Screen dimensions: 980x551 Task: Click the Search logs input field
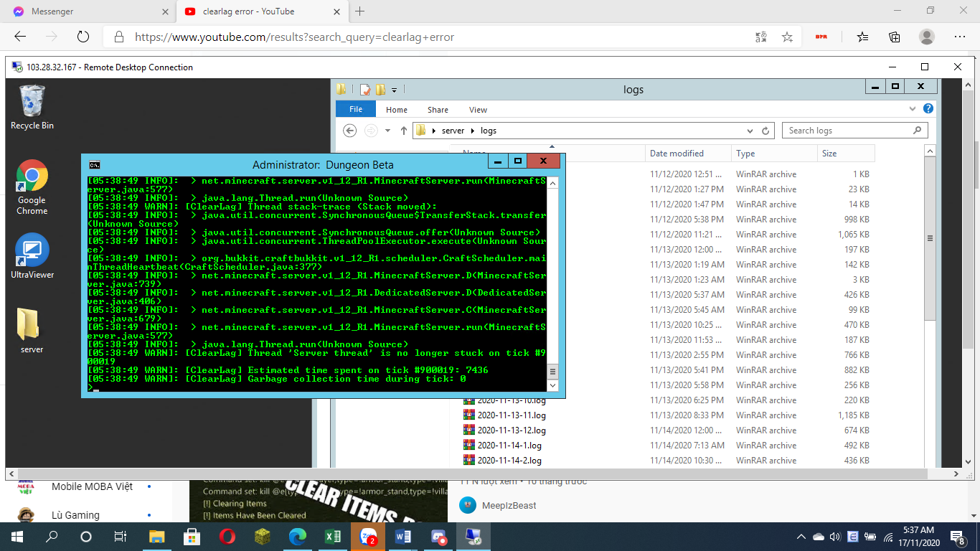click(x=854, y=131)
